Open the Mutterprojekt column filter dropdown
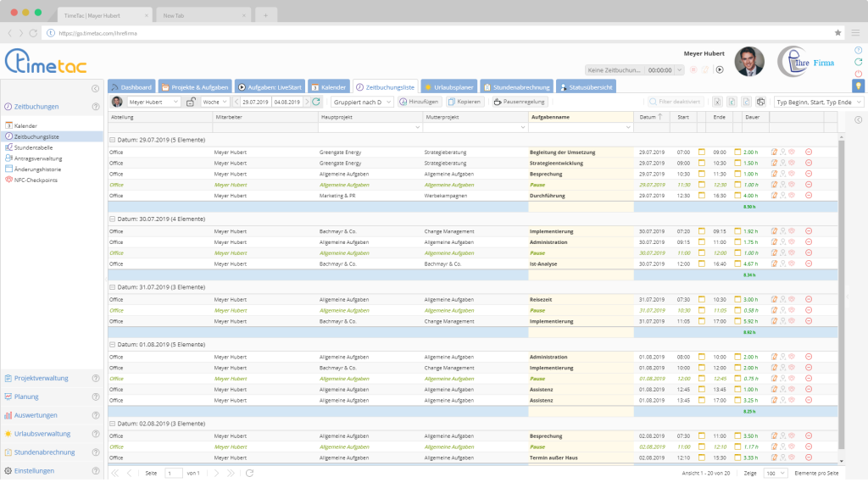 (522, 128)
